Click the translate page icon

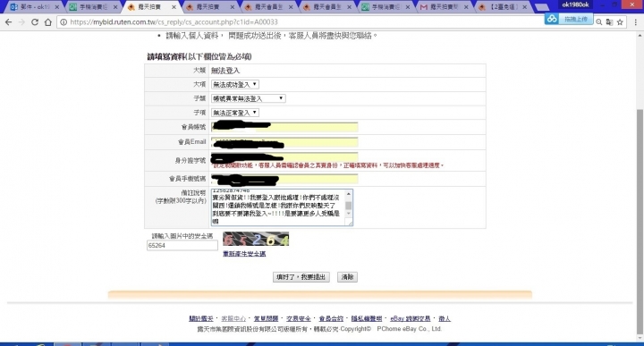point(609,22)
